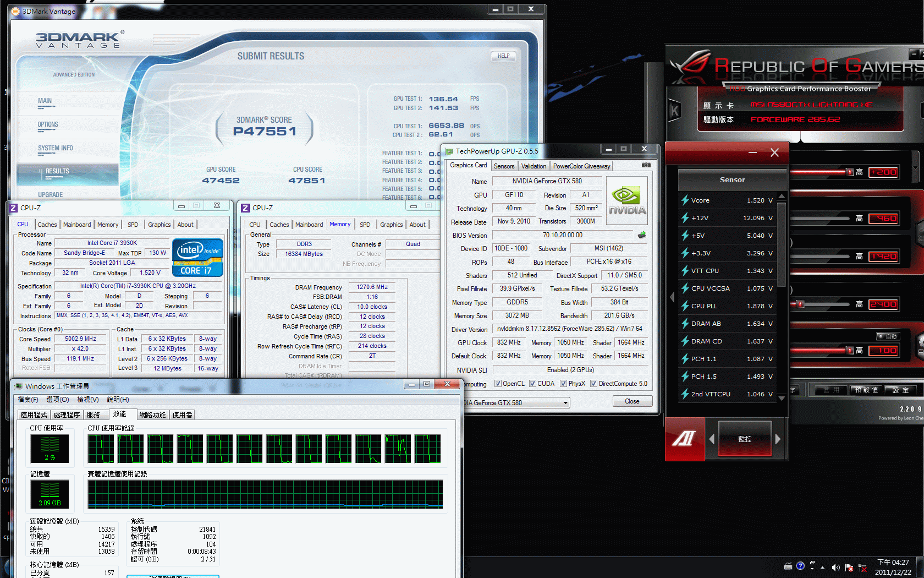
Task: Click the keyboard input method tray icon
Action: (788, 566)
